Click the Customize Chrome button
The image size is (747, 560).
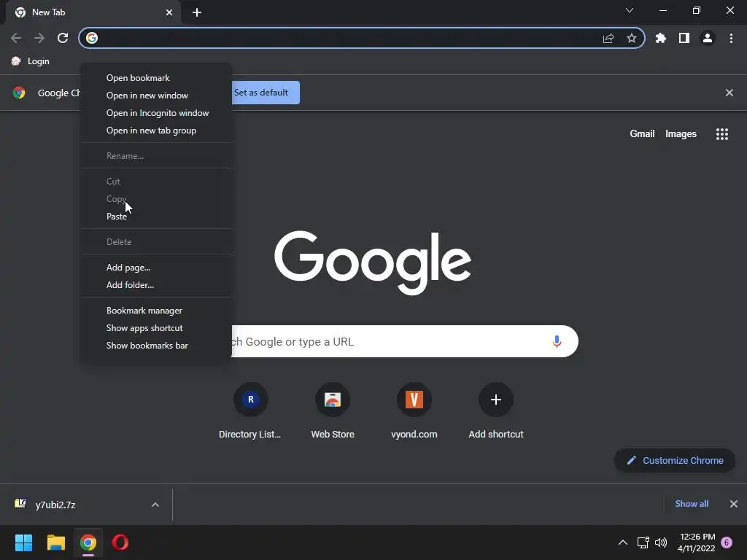[x=675, y=461]
